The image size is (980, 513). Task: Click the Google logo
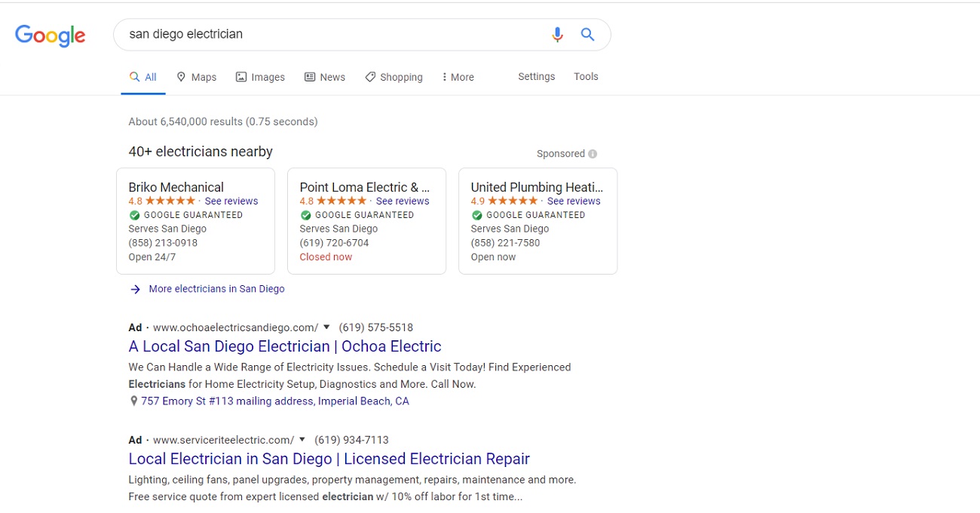pos(50,35)
